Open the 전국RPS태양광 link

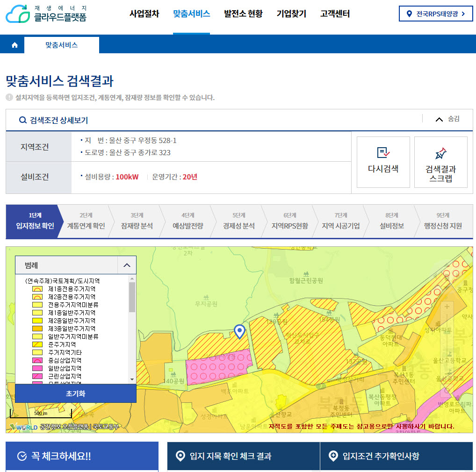tap(436, 14)
